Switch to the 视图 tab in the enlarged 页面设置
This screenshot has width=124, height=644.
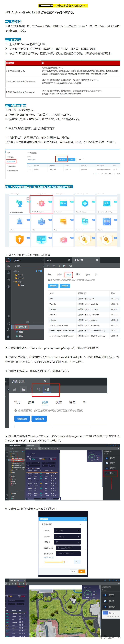(x=72, y=402)
